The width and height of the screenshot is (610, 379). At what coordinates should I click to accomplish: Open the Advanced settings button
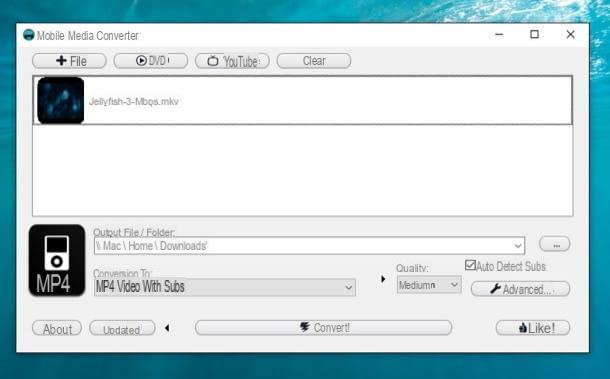click(x=521, y=289)
